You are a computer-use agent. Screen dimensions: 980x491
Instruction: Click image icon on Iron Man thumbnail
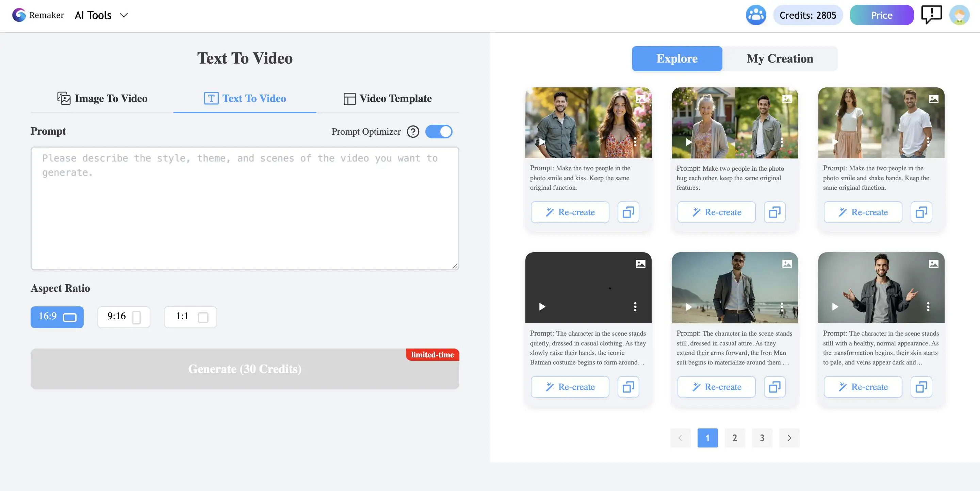pos(787,264)
